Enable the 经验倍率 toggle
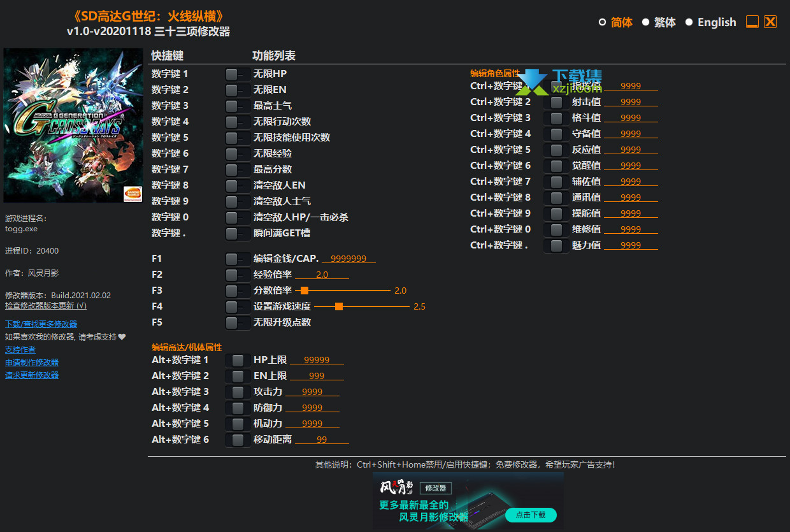Image resolution: width=790 pixels, height=532 pixels. (238, 275)
